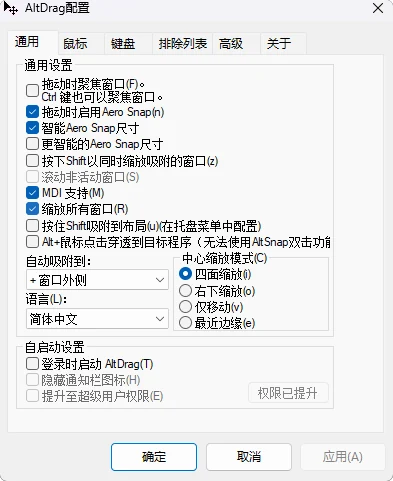The image size is (393, 481).
Task: Choose 仅移动(v) center resize mode
Action: 185,307
